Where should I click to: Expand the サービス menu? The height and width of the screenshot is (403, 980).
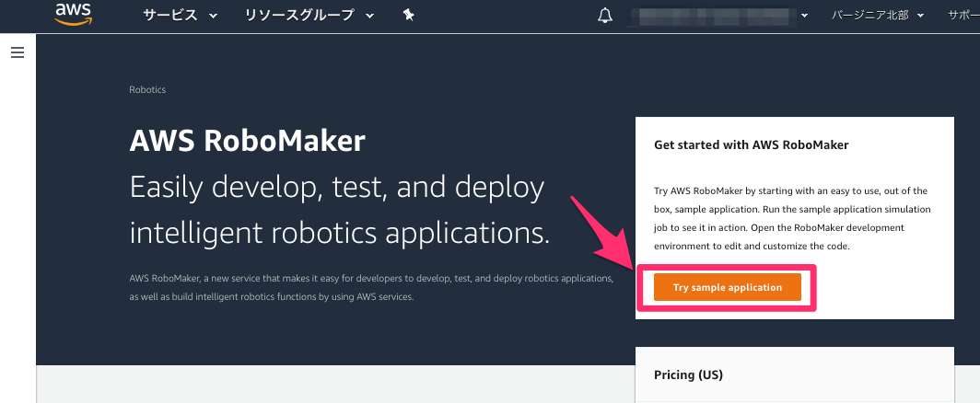pyautogui.click(x=180, y=16)
